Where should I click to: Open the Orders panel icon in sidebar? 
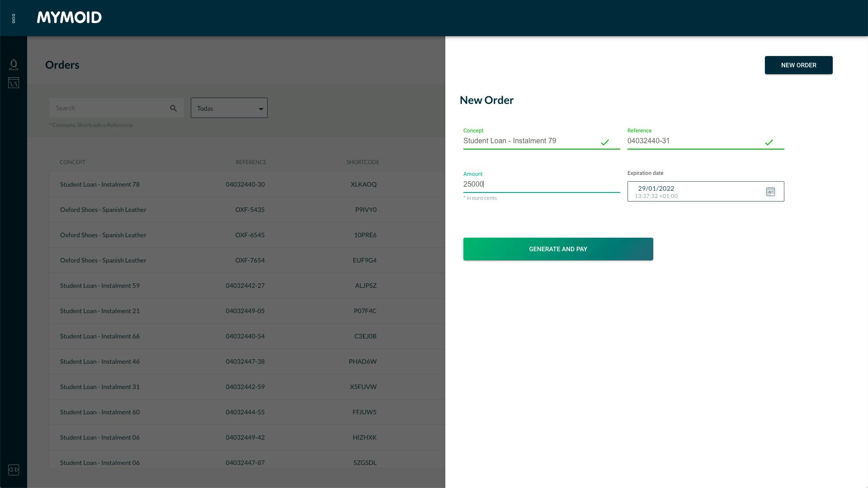(14, 83)
